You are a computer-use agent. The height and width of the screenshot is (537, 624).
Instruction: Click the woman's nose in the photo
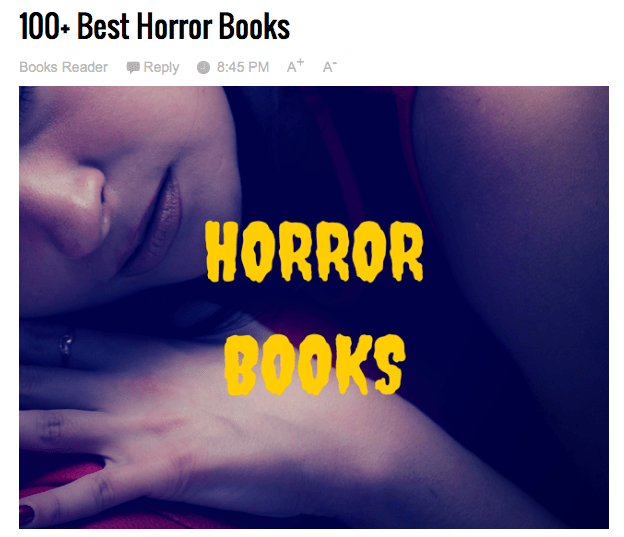pyautogui.click(x=68, y=207)
